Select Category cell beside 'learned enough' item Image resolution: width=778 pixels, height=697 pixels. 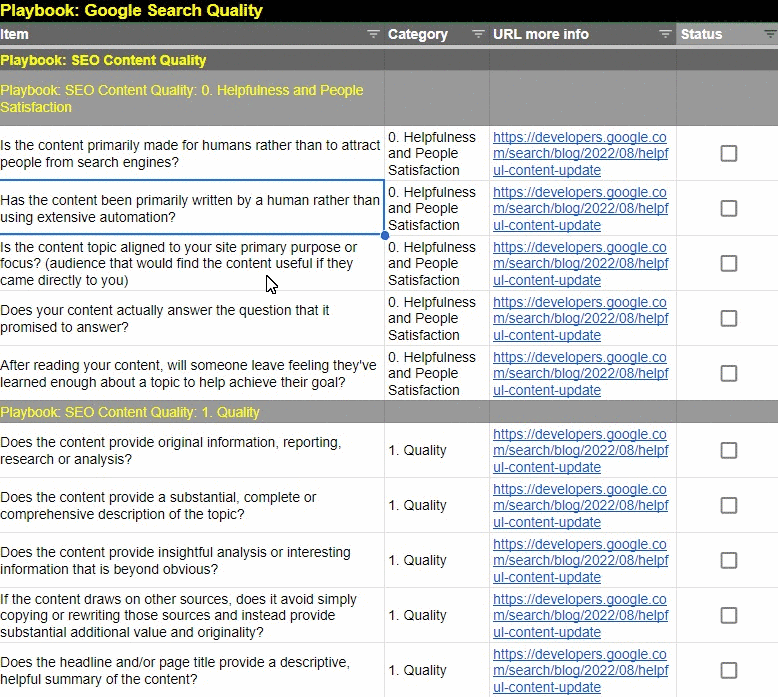[437, 374]
